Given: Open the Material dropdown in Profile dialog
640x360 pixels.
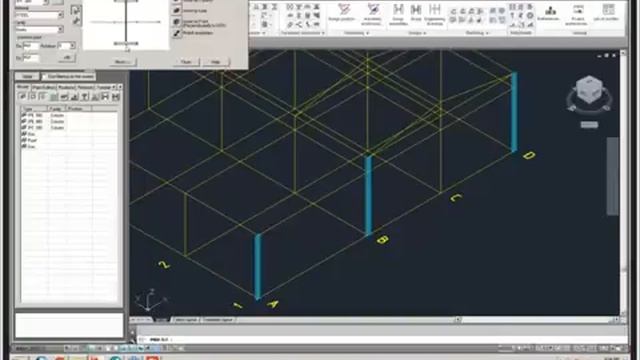Looking at the screenshot, I should (x=60, y=15).
